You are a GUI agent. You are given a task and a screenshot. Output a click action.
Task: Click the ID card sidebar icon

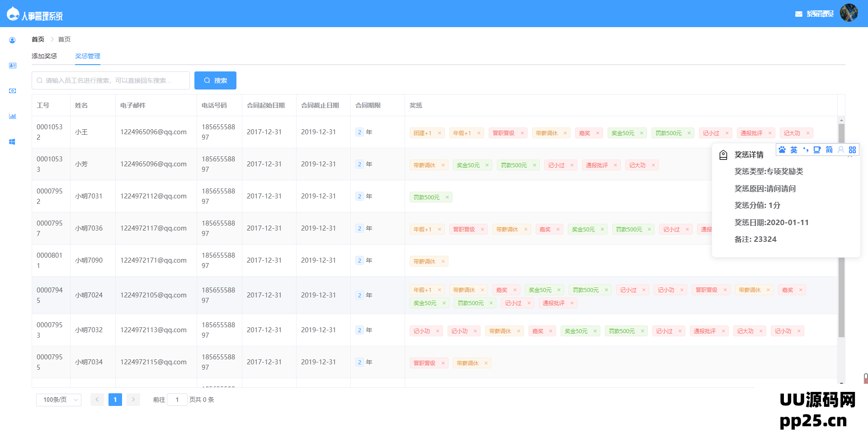[x=12, y=66]
